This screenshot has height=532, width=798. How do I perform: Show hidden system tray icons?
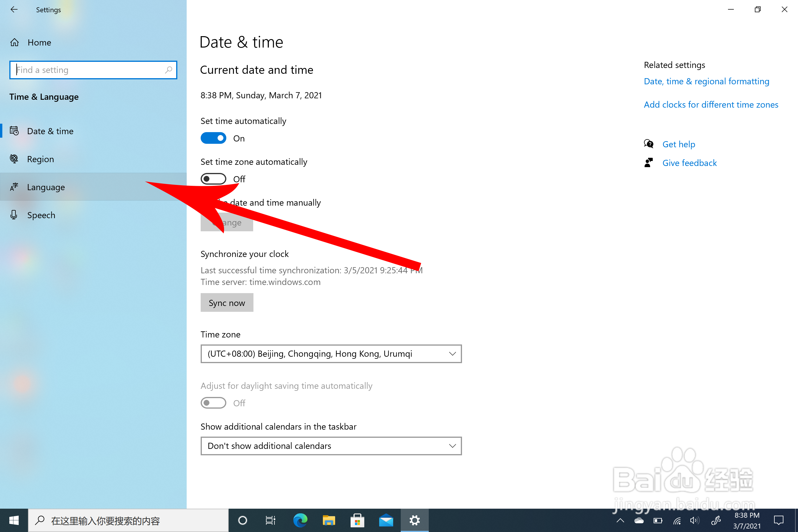[x=620, y=520]
